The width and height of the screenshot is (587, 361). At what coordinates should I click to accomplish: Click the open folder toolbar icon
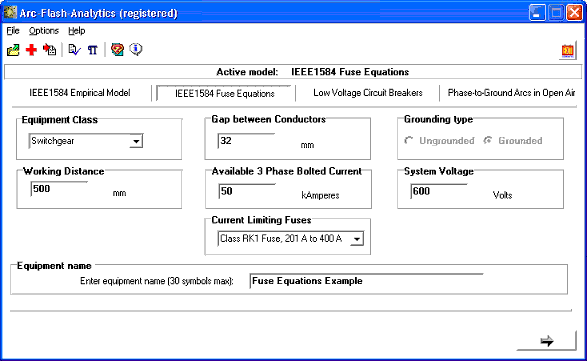(13, 50)
